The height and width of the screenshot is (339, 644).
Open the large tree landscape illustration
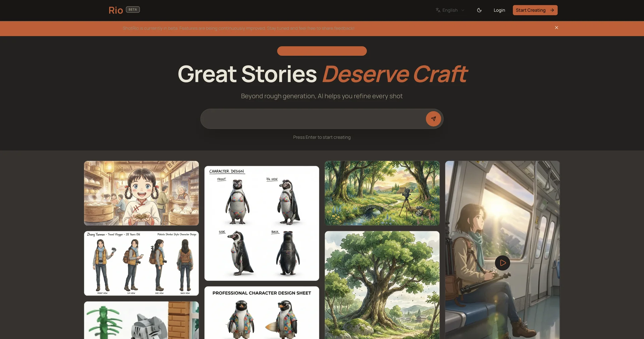tap(382, 285)
